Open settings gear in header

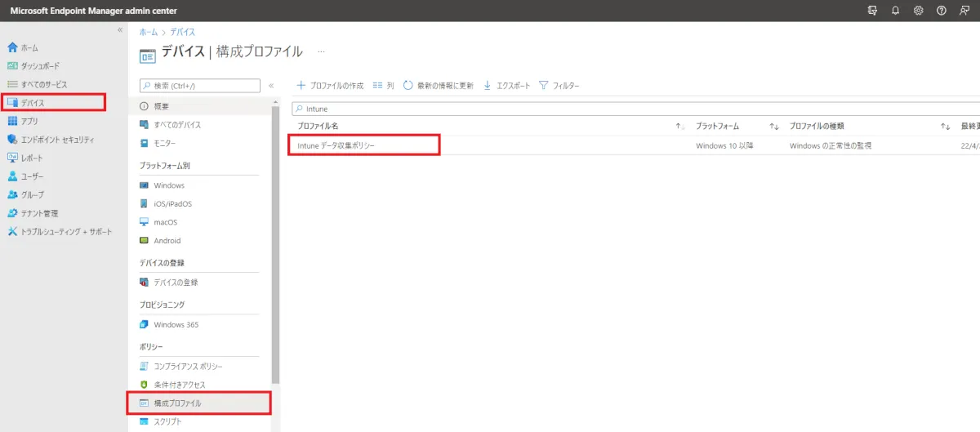pos(919,11)
